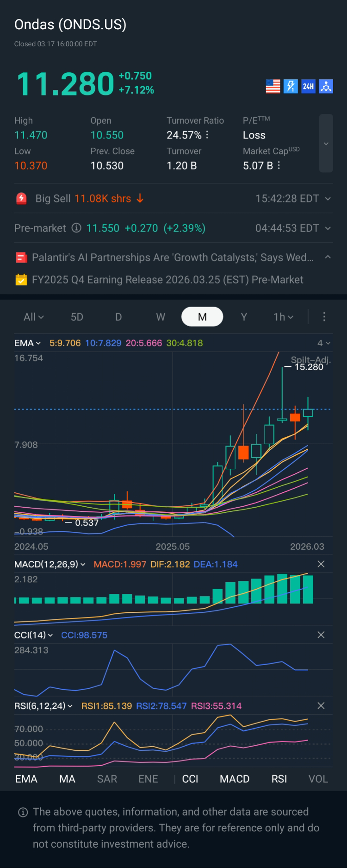Tap the 15.280 high candle on chart

pyautogui.click(x=282, y=394)
